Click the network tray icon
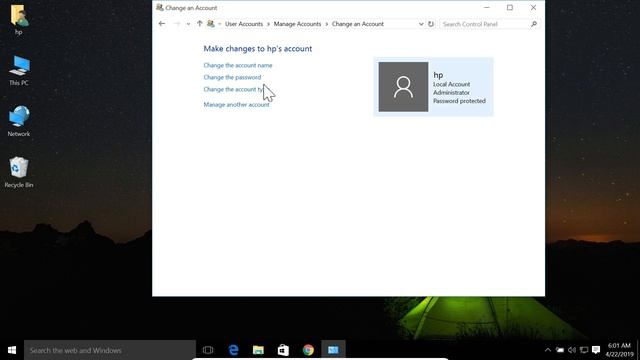This screenshot has width=640, height=360. [x=584, y=350]
